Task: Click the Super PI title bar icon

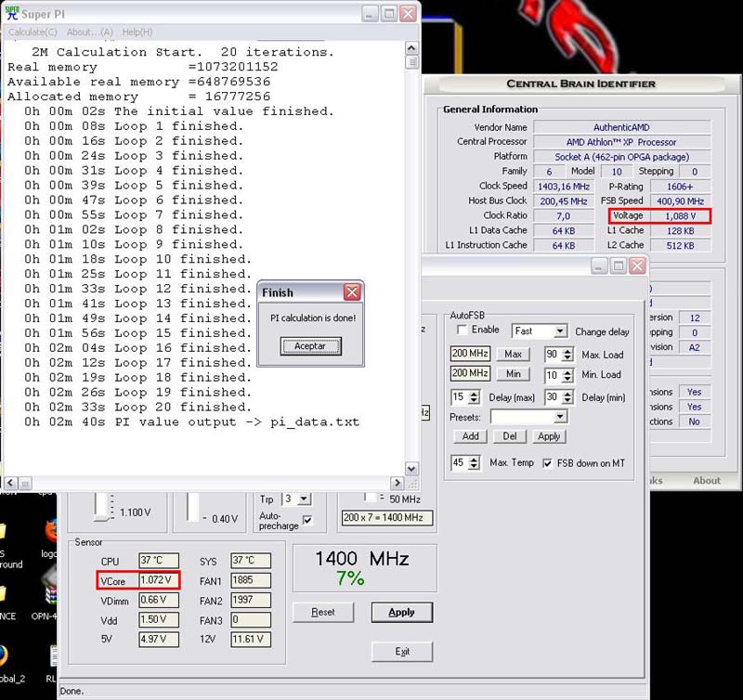Action: 12,14
